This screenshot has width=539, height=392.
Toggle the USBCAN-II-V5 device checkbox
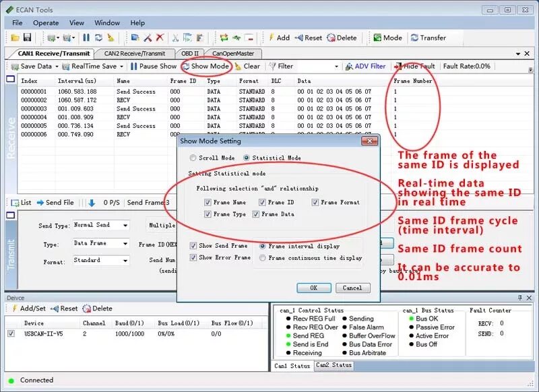tap(11, 333)
